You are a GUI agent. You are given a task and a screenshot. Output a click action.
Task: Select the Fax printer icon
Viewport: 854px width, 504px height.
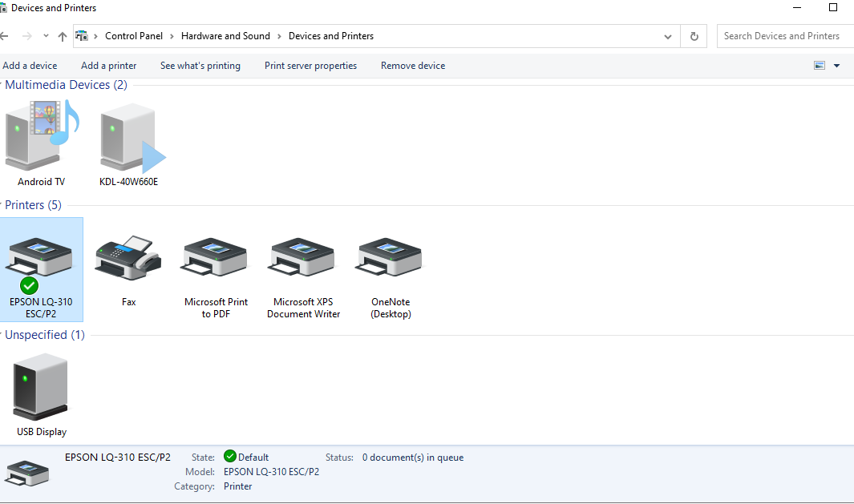(128, 268)
